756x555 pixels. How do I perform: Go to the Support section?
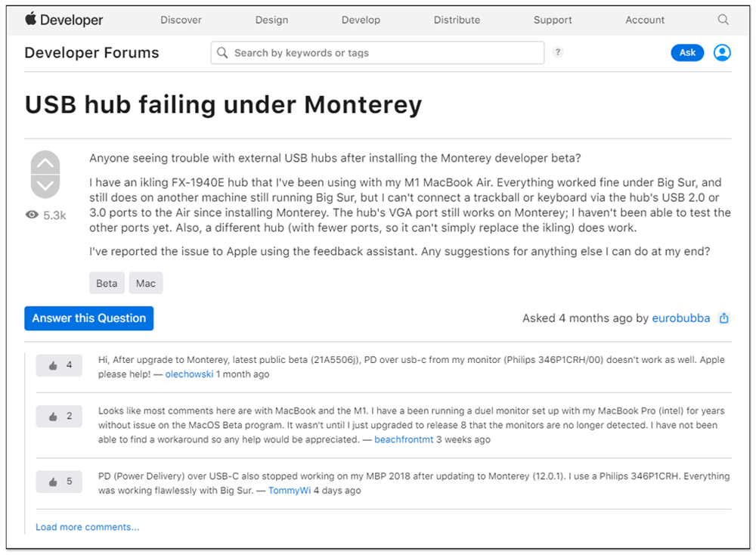click(553, 20)
